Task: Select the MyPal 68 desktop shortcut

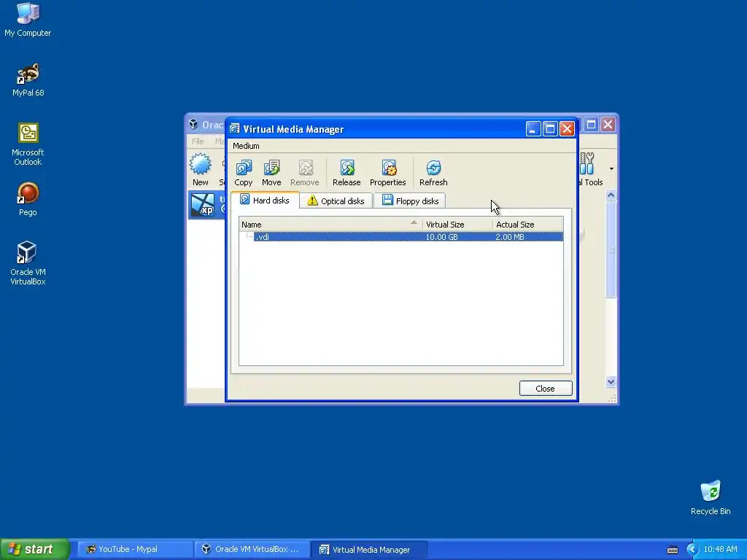Action: point(28,80)
